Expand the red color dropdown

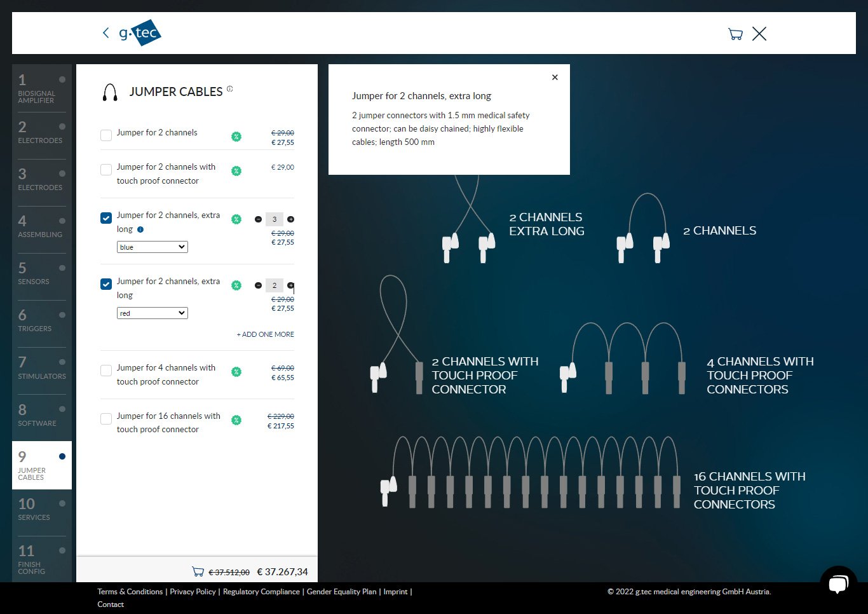[153, 313]
